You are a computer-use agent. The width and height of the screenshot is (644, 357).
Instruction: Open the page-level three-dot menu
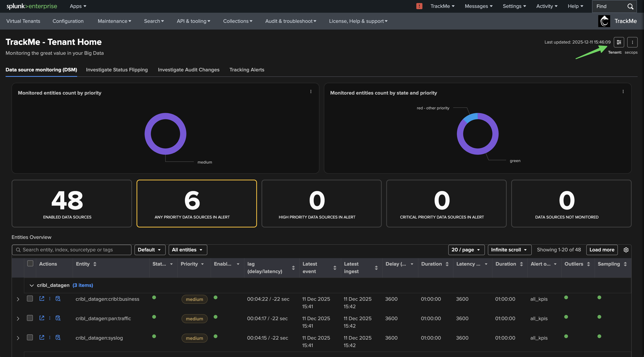tap(632, 42)
